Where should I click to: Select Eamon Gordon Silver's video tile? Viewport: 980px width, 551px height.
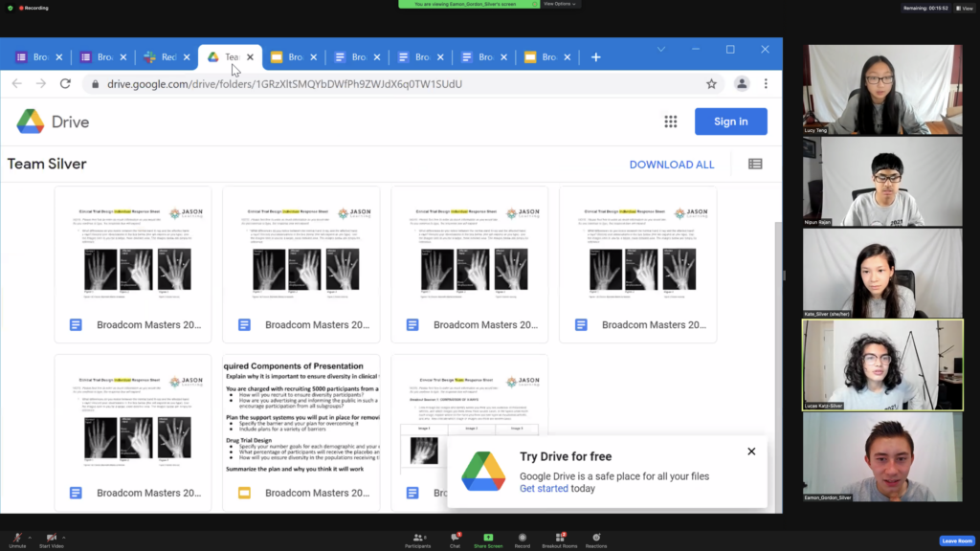pos(882,456)
